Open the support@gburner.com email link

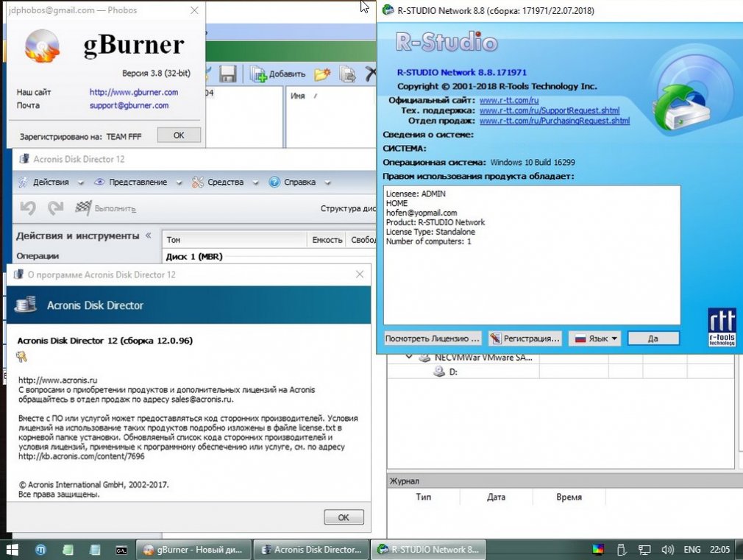pos(129,105)
